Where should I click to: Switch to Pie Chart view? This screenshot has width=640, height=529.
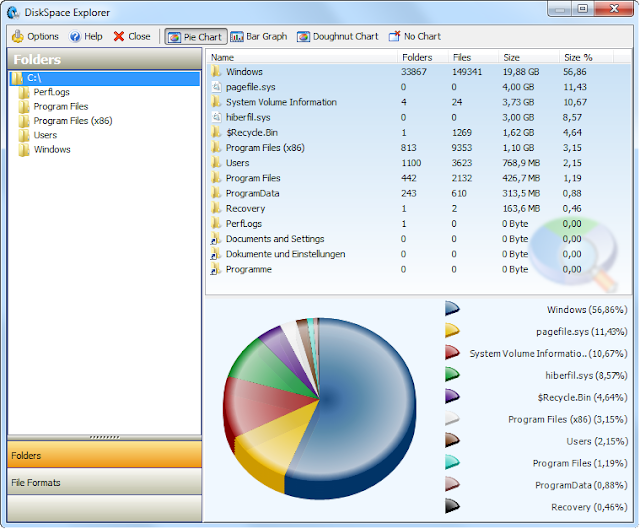(x=196, y=37)
